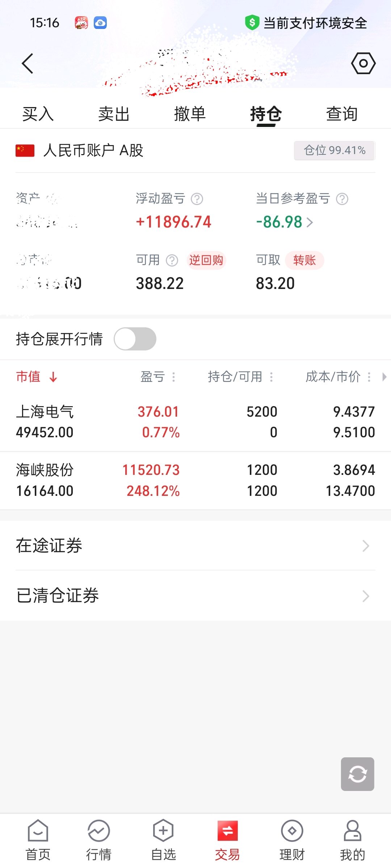Sort holdings by 市值 column
Image resolution: width=391 pixels, height=868 pixels.
[x=36, y=377]
